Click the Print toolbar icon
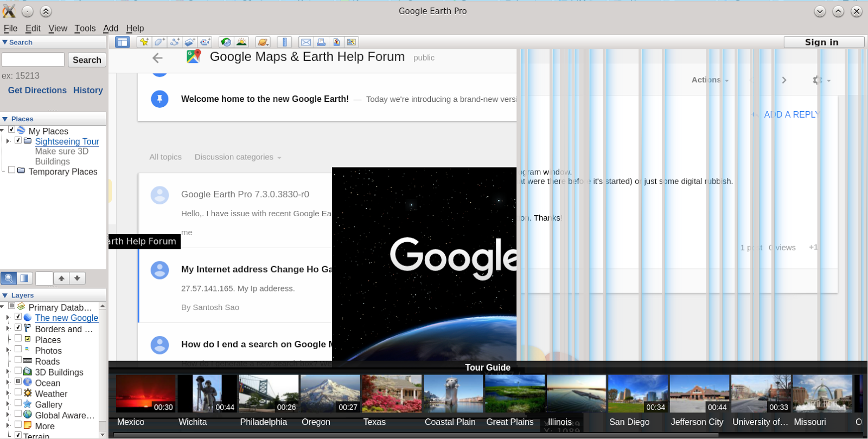Screen dimensions: 868x439 pos(321,42)
